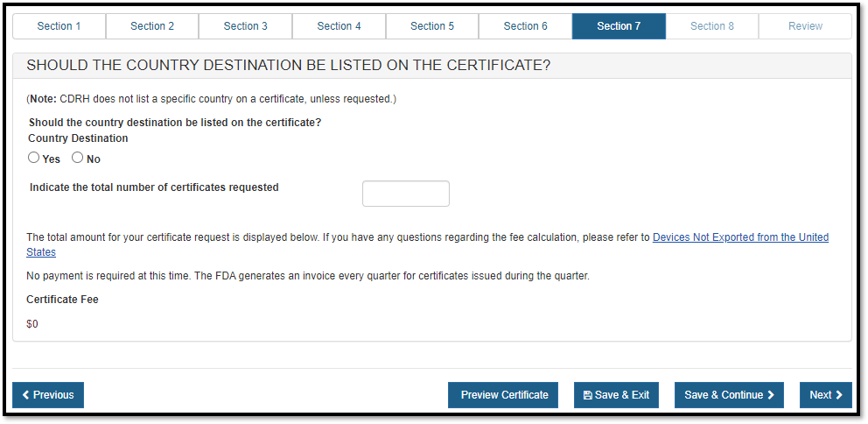Go to the Section 1 tab

pyautogui.click(x=59, y=26)
